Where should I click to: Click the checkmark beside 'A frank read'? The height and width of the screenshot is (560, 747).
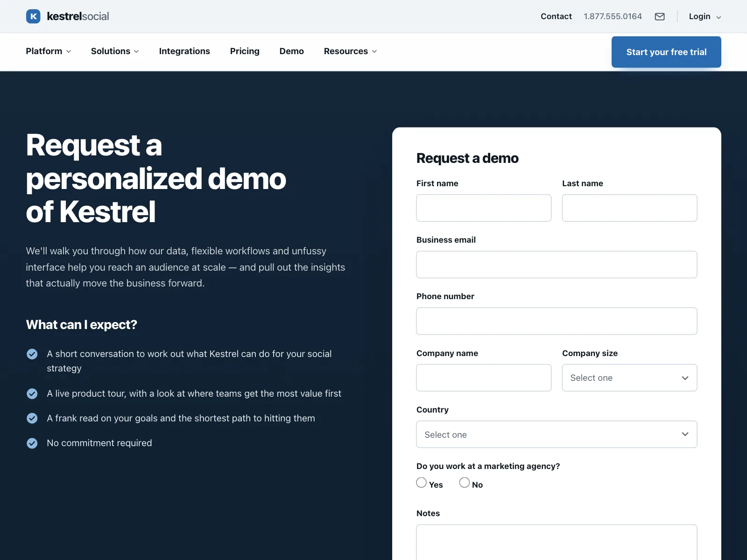[32, 418]
